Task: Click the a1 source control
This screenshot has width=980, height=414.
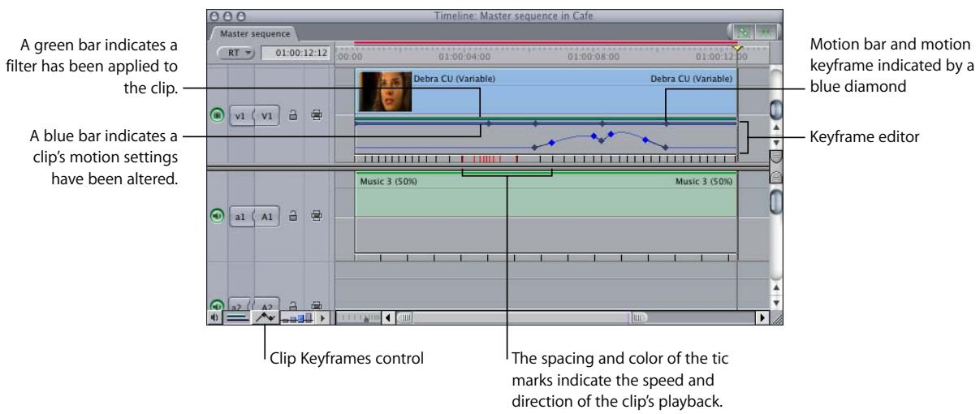Action: click(x=241, y=217)
